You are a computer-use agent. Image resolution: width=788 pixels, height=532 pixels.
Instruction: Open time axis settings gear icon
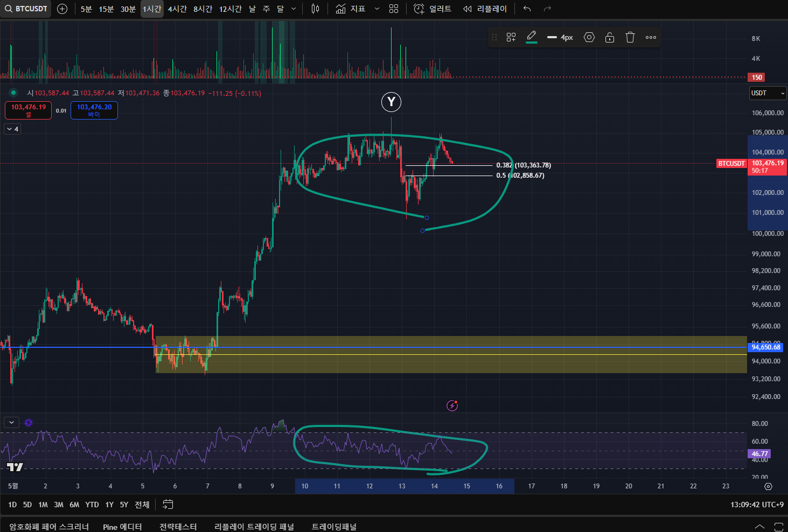pyautogui.click(x=768, y=486)
